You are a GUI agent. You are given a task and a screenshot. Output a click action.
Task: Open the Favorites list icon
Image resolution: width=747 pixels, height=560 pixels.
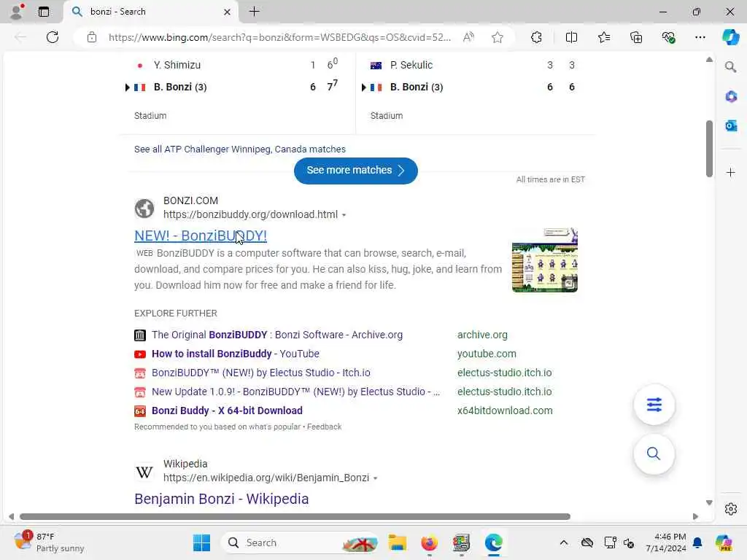(604, 37)
